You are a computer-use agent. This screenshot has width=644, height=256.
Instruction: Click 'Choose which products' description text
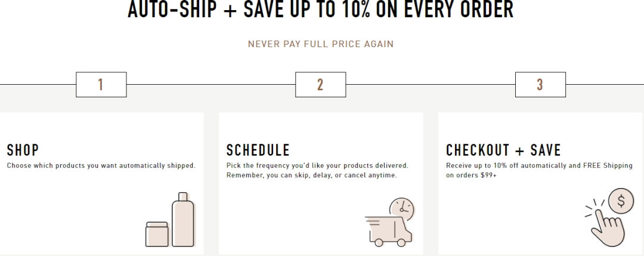click(x=101, y=165)
